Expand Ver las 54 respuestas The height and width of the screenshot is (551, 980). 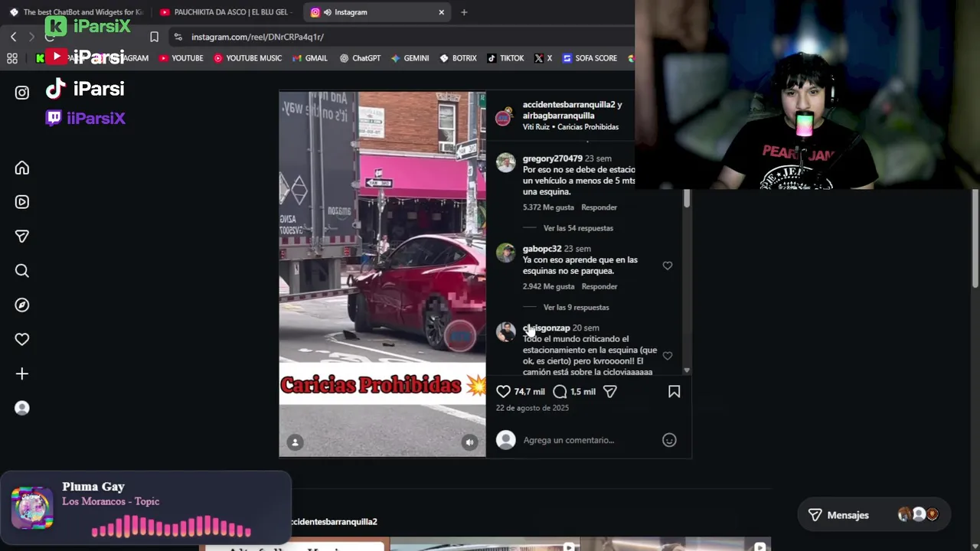578,228
